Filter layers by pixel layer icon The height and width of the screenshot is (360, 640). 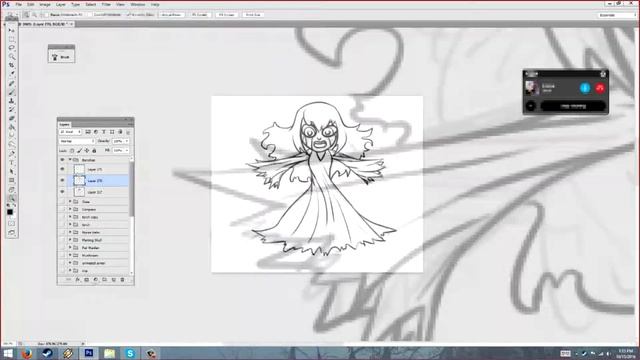[x=88, y=132]
